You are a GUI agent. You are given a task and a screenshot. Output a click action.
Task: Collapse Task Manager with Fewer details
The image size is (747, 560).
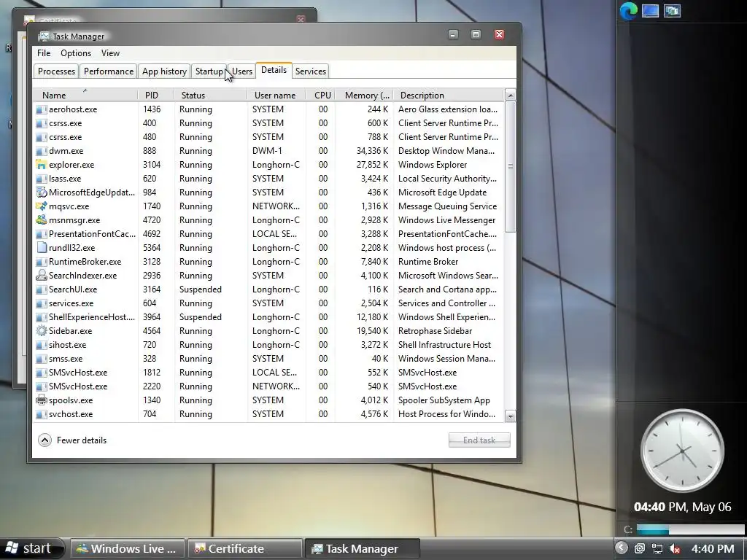coord(72,440)
